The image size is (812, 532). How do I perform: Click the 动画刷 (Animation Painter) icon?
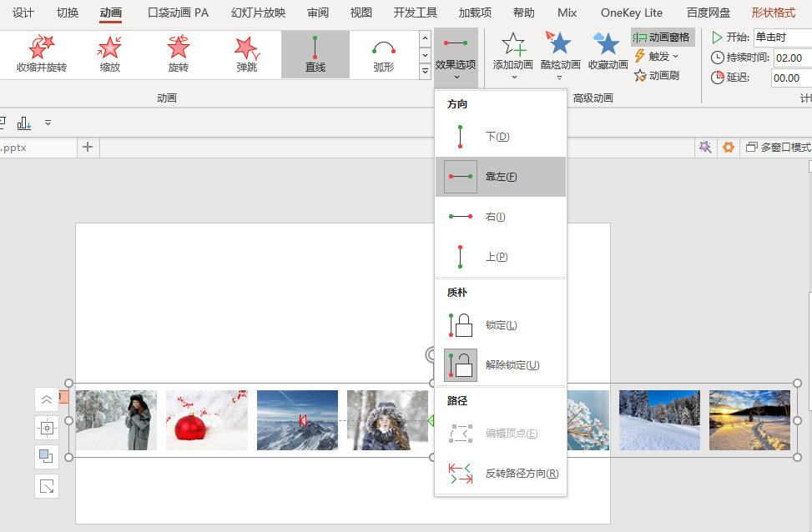point(660,74)
